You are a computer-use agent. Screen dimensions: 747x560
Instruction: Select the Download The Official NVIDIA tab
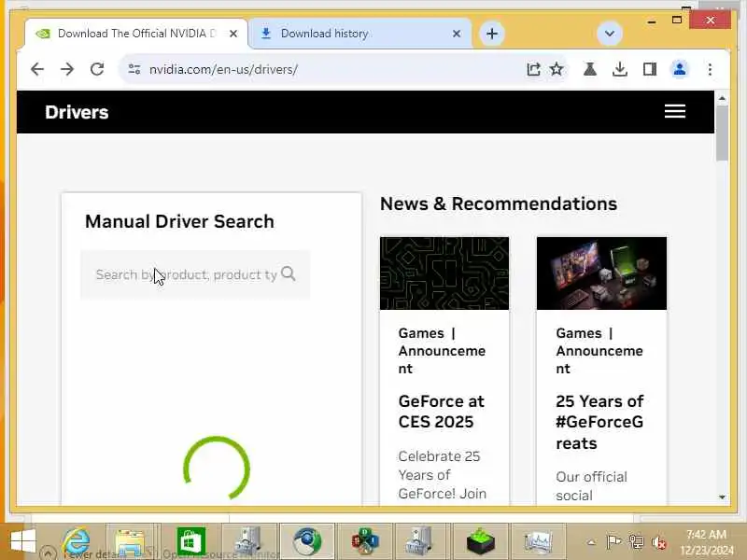coord(136,34)
